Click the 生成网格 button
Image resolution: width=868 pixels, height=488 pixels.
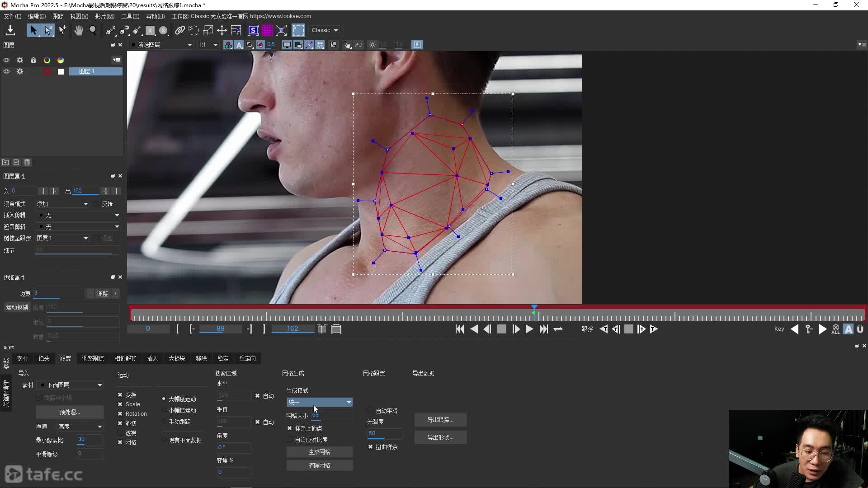[x=319, y=452]
